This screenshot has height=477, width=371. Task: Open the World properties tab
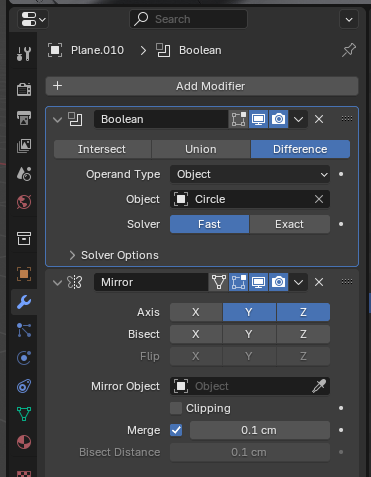(24, 202)
